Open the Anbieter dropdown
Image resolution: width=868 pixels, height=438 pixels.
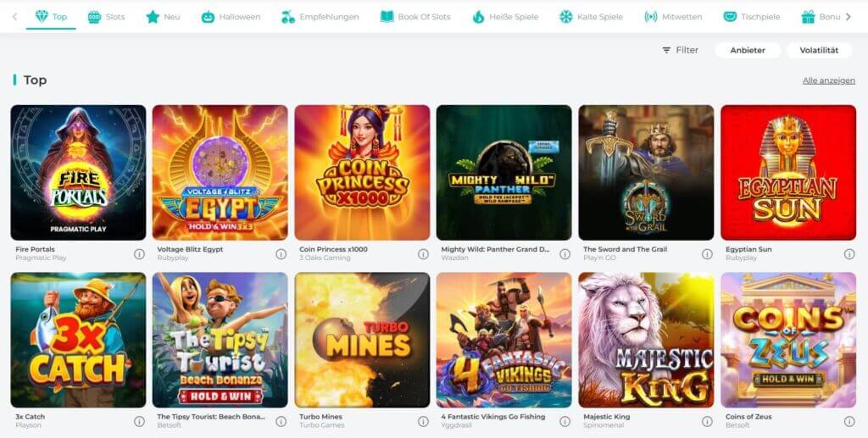pyautogui.click(x=748, y=50)
